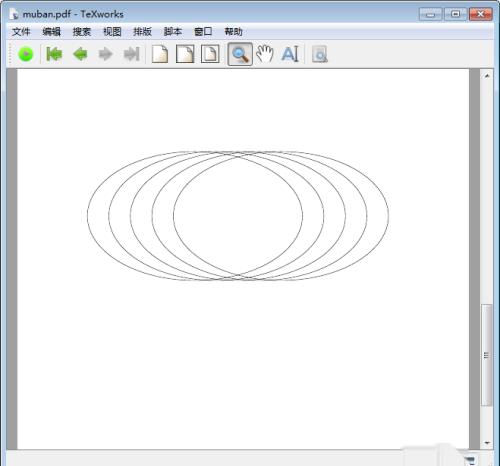Open the 排版 typeset menu
This screenshot has height=466, width=500.
pos(142,32)
